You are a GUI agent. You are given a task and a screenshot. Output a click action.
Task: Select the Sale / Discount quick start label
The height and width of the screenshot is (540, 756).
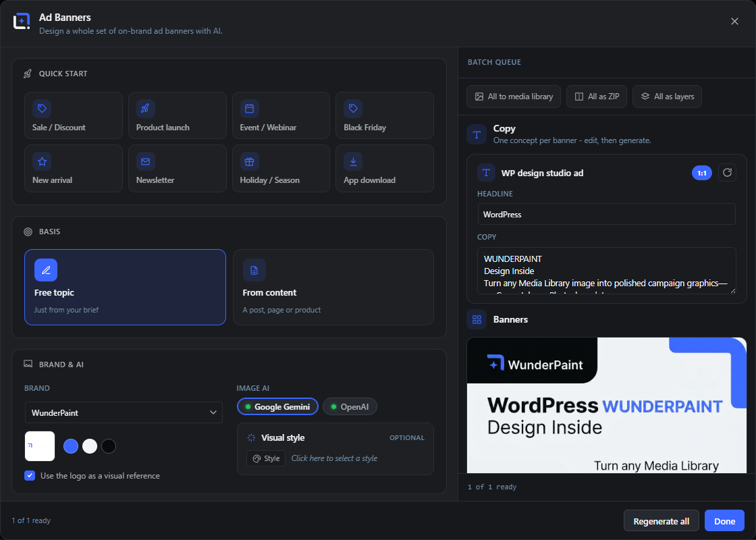59,128
